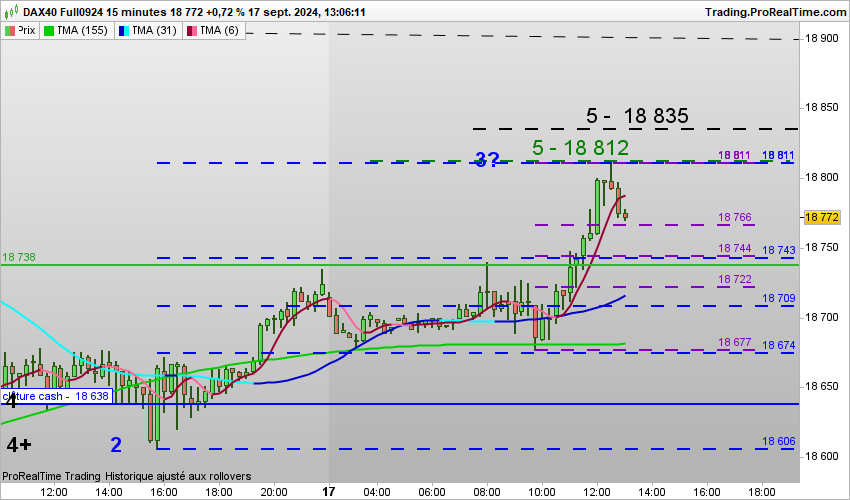The image size is (850, 500).
Task: Click the ProRealTime Trading Historique ajusté footer text
Action: [x=127, y=476]
